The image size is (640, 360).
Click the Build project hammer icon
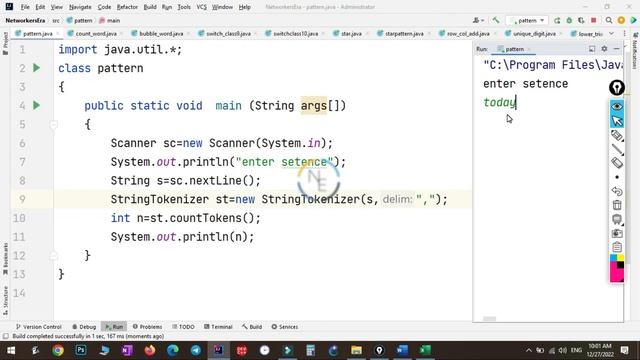click(496, 20)
